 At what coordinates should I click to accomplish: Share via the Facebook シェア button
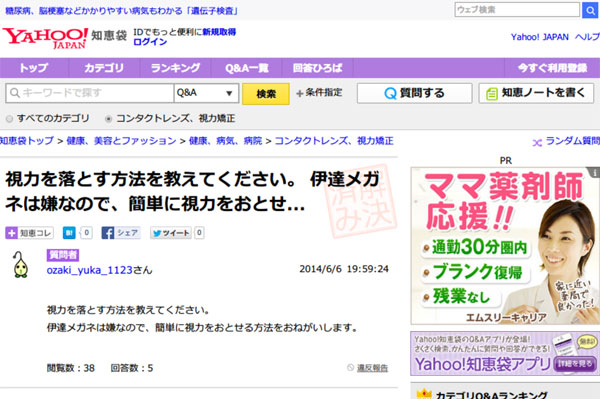tap(121, 233)
